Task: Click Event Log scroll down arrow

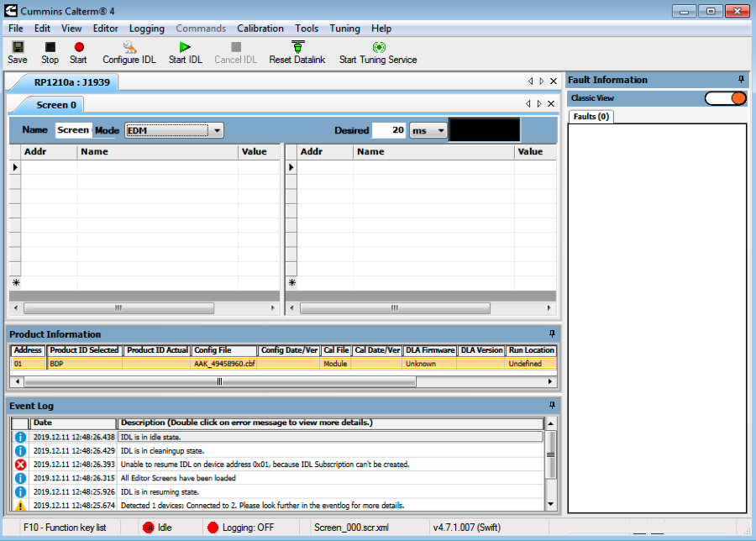Action: [550, 504]
